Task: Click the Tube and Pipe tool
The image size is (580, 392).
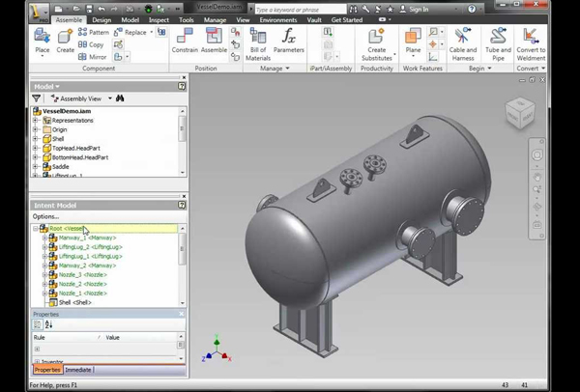Action: pos(498,42)
